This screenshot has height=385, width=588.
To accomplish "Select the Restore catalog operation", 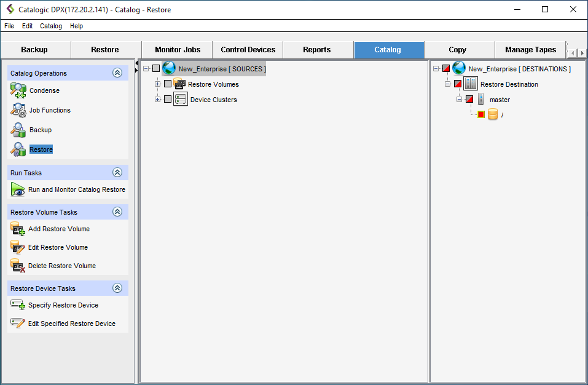I will tap(41, 149).
